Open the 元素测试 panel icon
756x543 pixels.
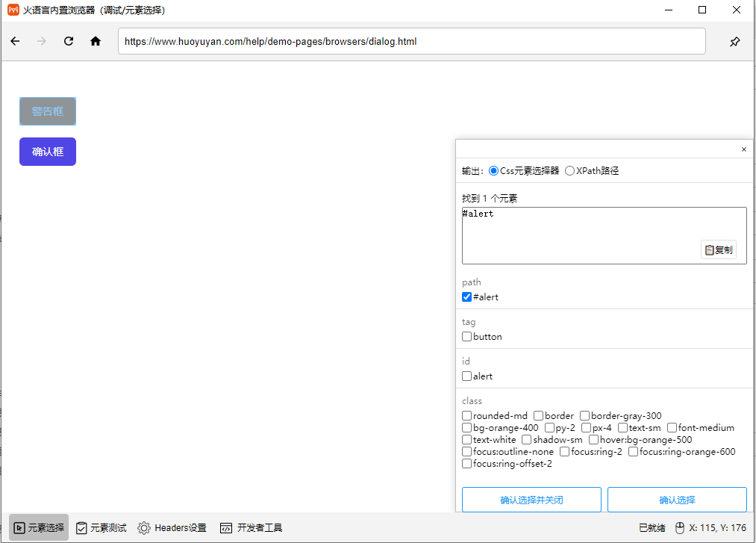[81, 527]
